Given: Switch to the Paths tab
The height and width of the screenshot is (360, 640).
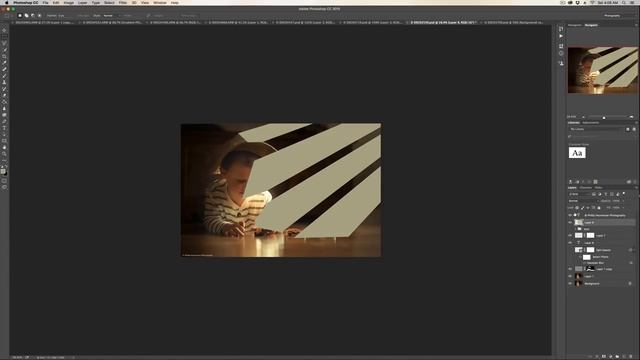Looking at the screenshot, I should (x=599, y=187).
